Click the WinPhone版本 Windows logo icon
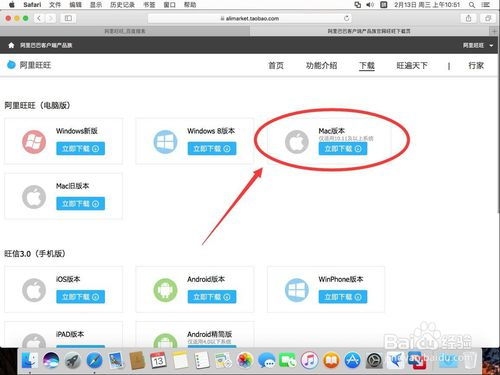The width and height of the screenshot is (500, 375). [x=297, y=290]
